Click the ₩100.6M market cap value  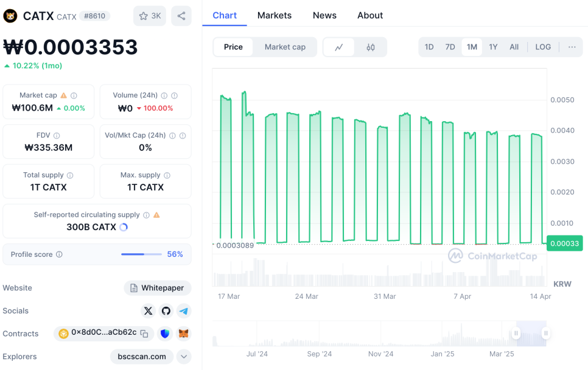coord(32,108)
